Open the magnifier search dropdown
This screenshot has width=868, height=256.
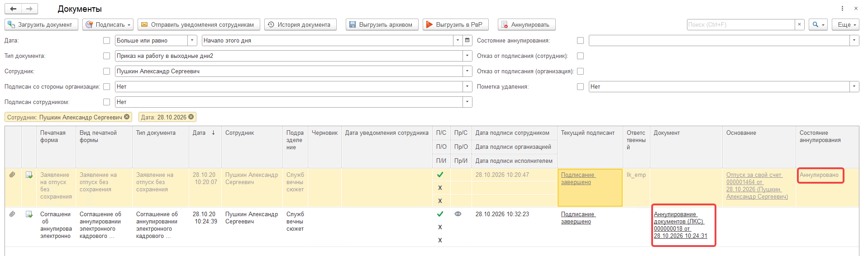818,24
